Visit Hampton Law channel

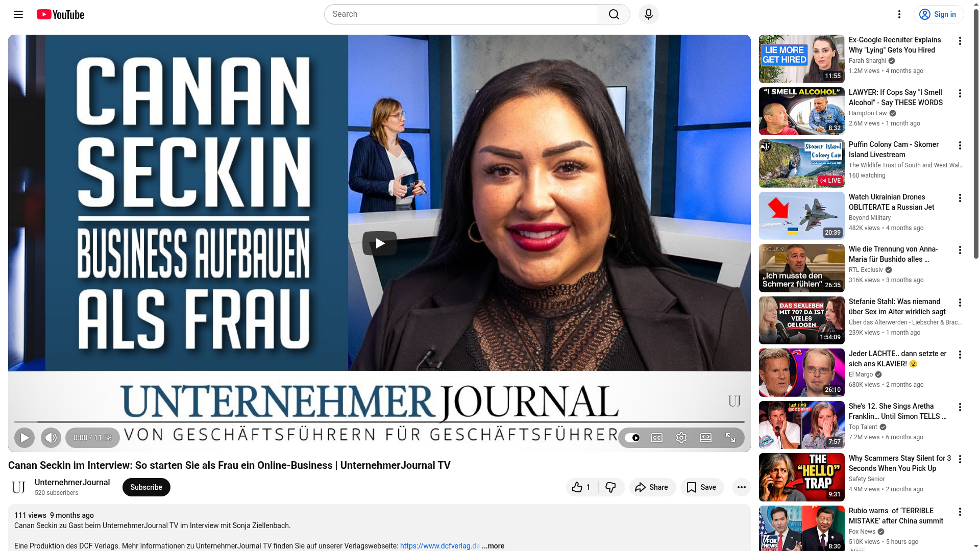tap(868, 113)
